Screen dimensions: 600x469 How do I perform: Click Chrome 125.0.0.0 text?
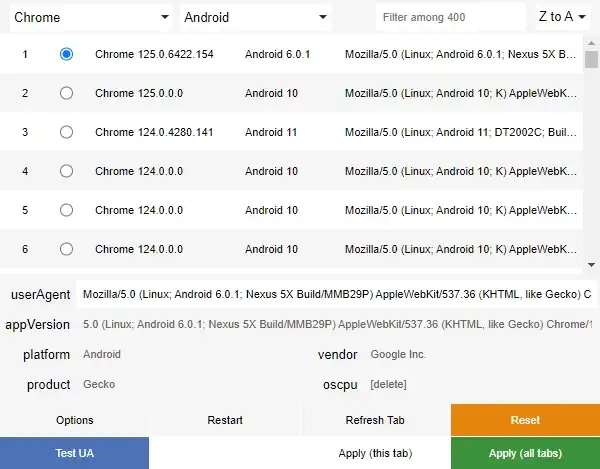(139, 93)
